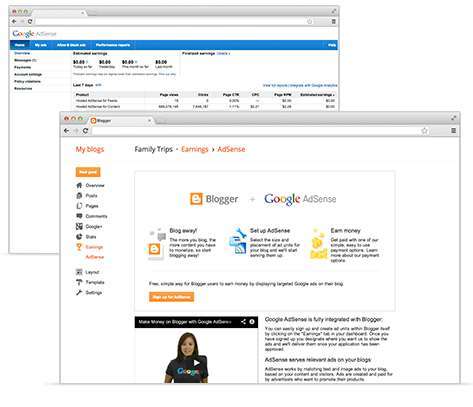Image resolution: width=473 pixels, height=407 pixels.
Task: Click the info icon on the video header
Action: click(252, 322)
